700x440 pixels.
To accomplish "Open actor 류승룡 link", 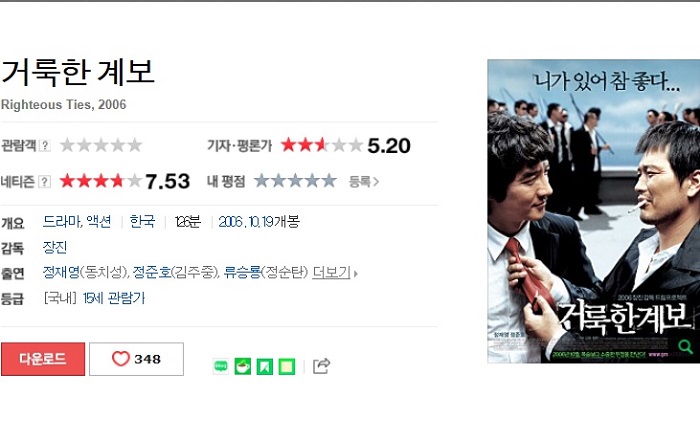I will tap(242, 272).
